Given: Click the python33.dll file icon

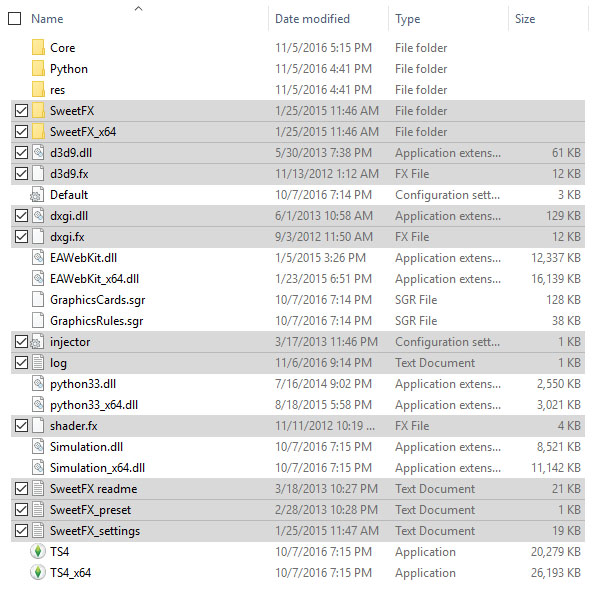Looking at the screenshot, I should 38,384.
